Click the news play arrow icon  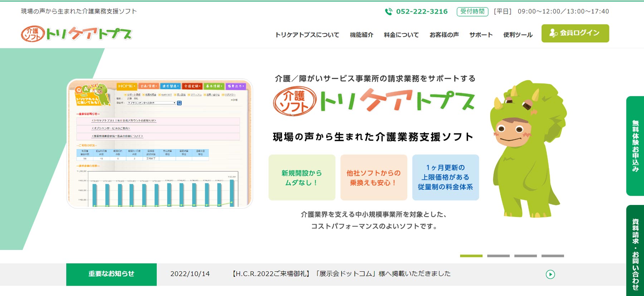tap(550, 274)
